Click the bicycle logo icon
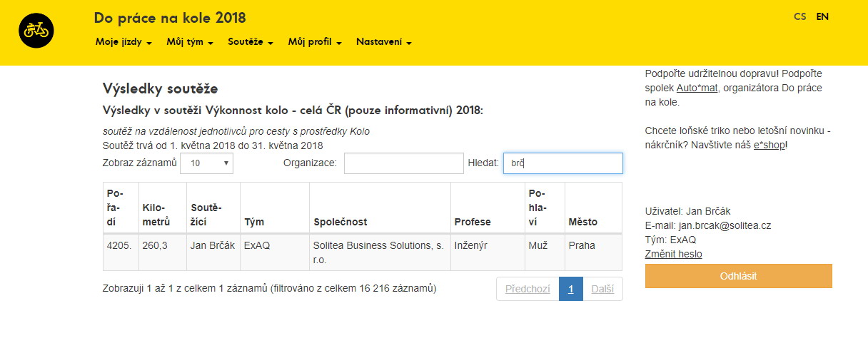The width and height of the screenshot is (868, 358). 36,31
